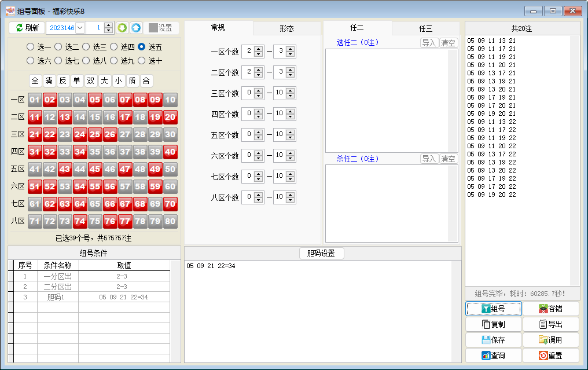Click the 组号 generate button
This screenshot has height=370, width=588.
493,309
